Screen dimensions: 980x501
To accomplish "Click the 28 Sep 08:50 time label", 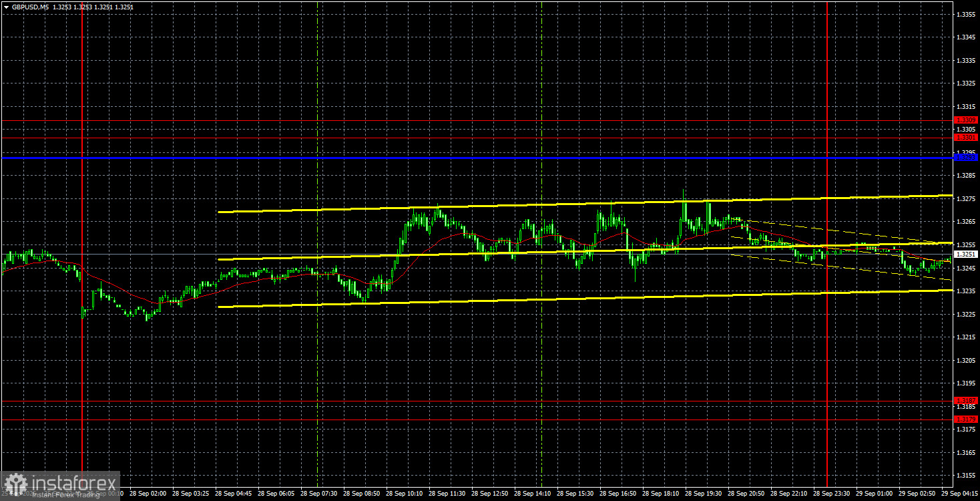I will [x=360, y=494].
